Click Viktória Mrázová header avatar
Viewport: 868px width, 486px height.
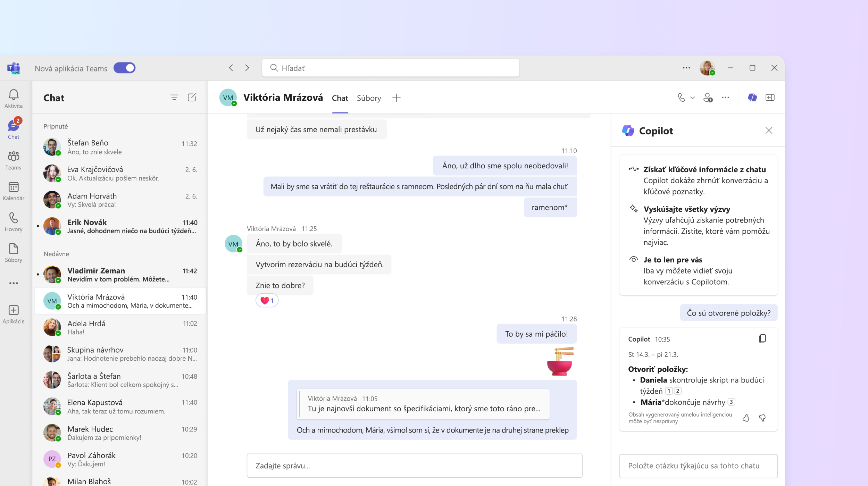click(x=228, y=98)
